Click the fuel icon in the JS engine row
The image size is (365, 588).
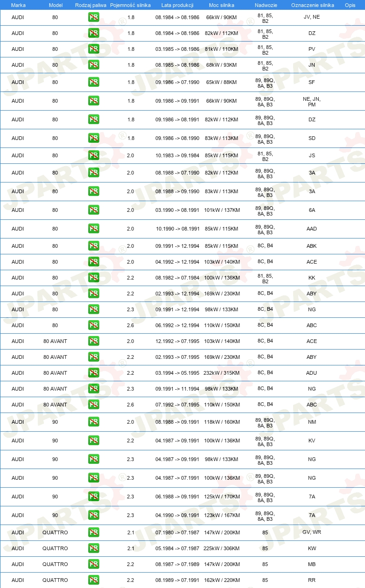93,155
